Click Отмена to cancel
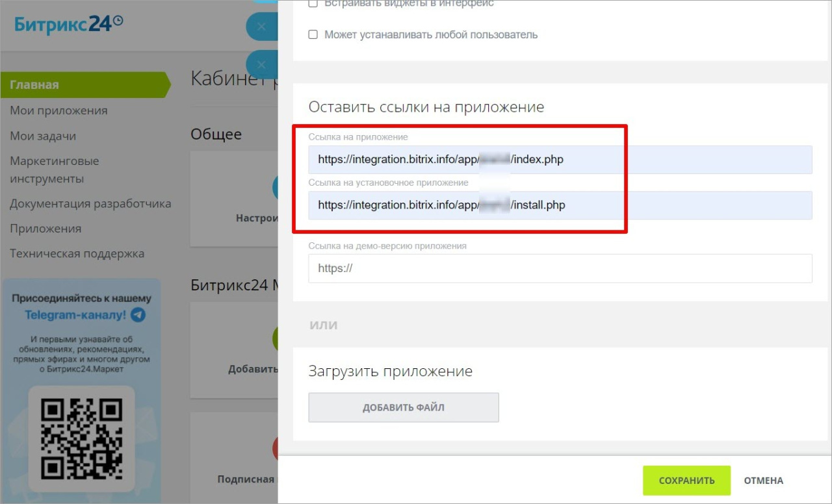832x504 pixels. pos(764,481)
